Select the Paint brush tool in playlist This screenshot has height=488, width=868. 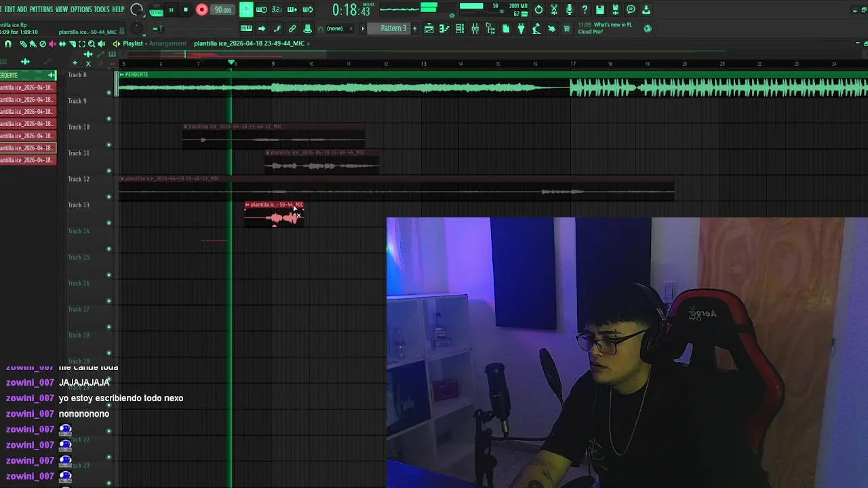pyautogui.click(x=33, y=43)
